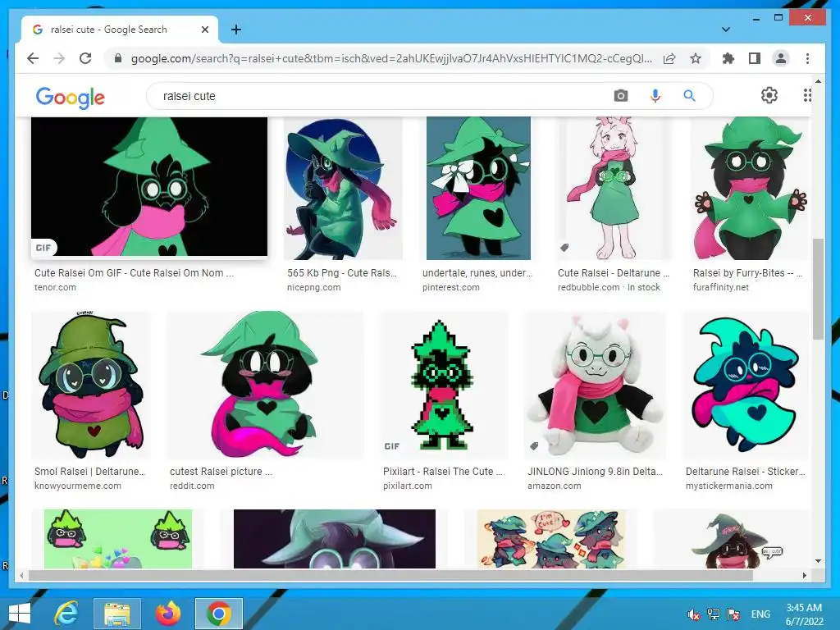Click 'Pixilart - Ralsei The Cute ...' link

[x=443, y=472]
